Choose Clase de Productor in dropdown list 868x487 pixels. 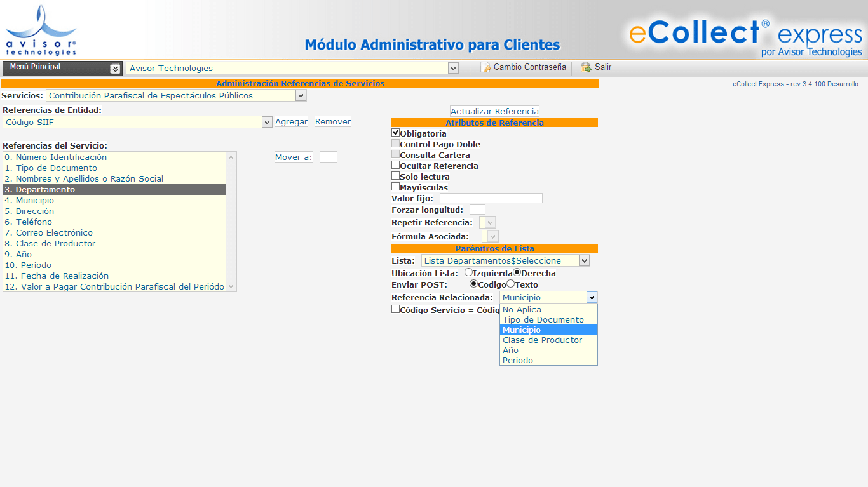(548, 340)
